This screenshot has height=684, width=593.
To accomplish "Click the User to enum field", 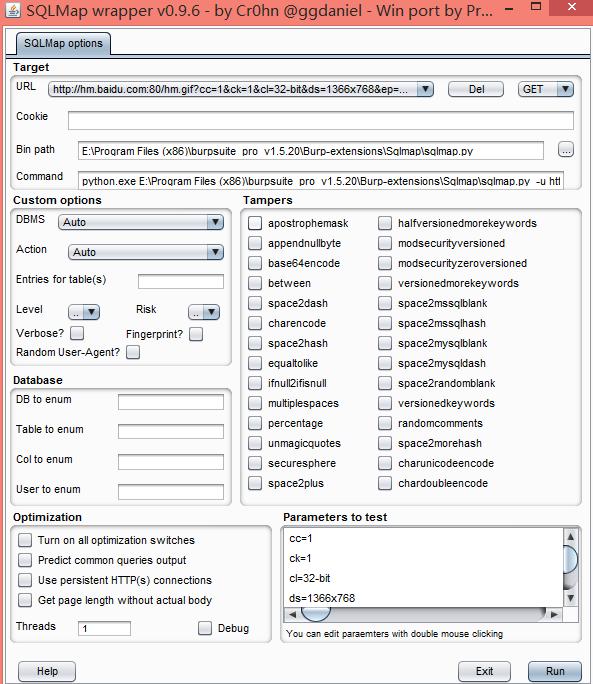I will (171, 492).
